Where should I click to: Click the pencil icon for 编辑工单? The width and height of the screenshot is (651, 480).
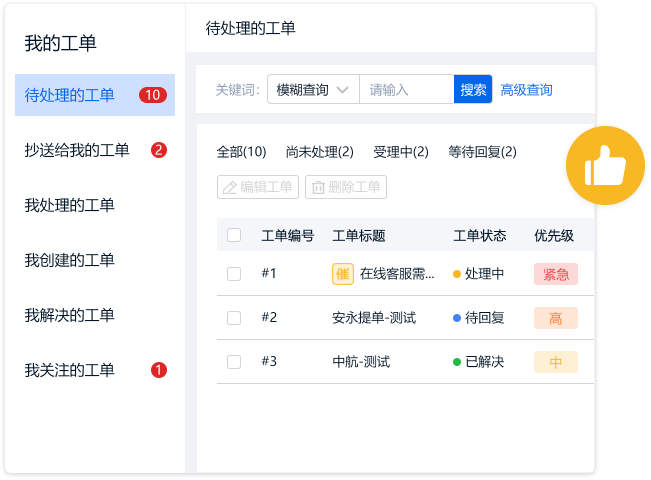click(x=230, y=187)
